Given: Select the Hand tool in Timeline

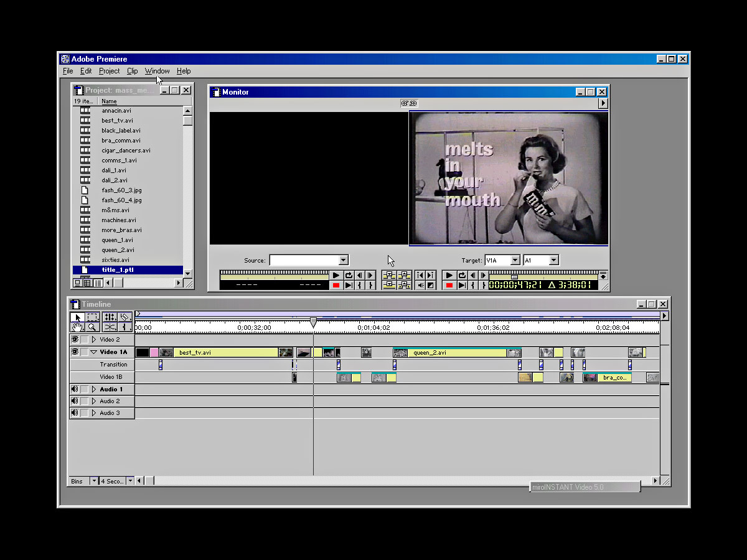Looking at the screenshot, I should coord(78,327).
